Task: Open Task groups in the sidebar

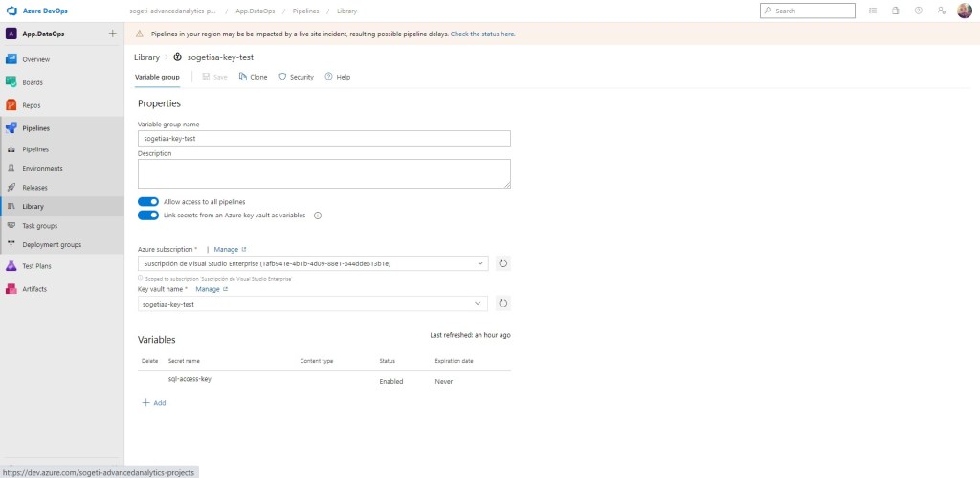Action: [x=39, y=225]
